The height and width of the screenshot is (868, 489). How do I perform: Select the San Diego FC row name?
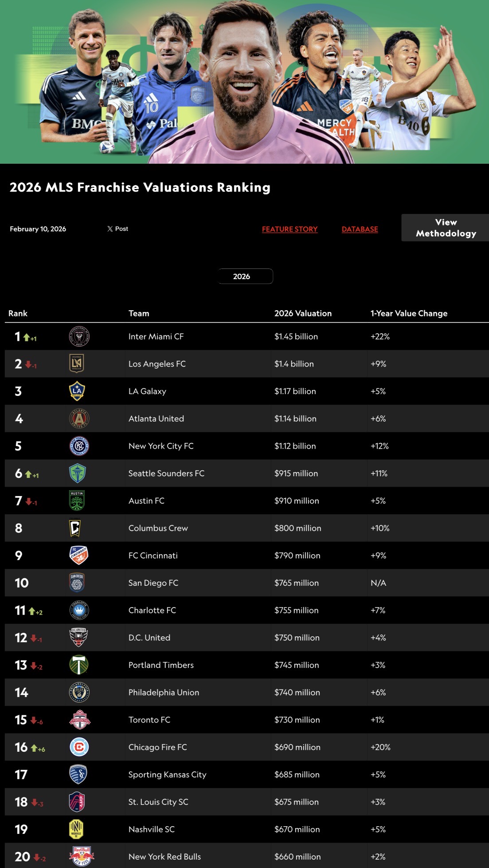[x=153, y=583]
